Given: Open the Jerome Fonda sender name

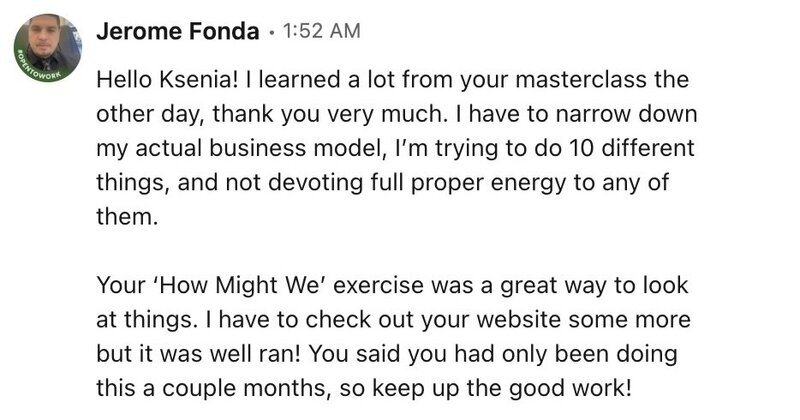Looking at the screenshot, I should point(178,32).
